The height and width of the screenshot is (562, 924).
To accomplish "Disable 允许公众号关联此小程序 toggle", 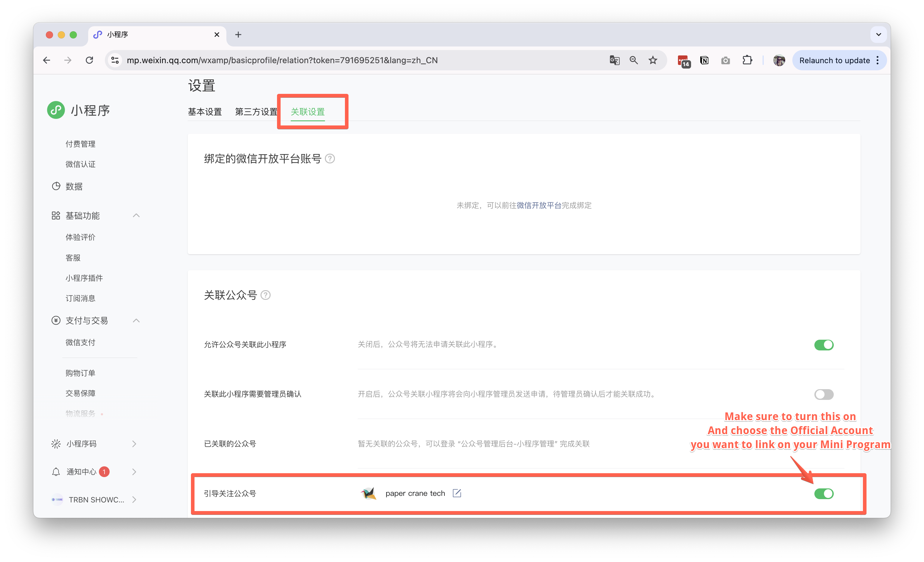I will click(x=824, y=345).
